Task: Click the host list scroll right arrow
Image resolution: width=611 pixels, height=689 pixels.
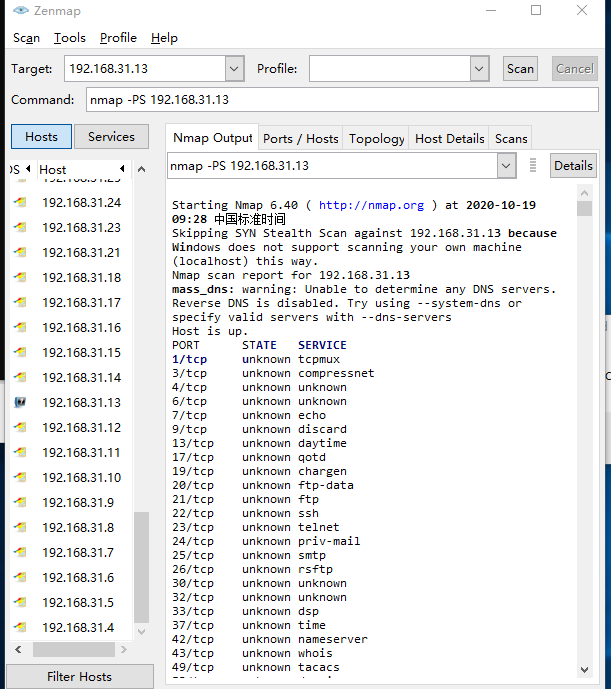Action: click(124, 649)
